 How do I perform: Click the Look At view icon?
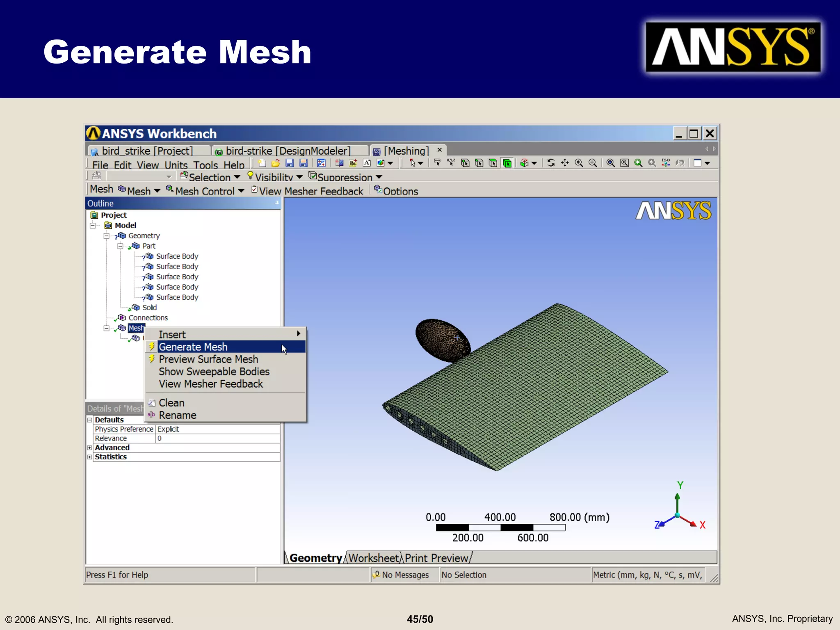(x=680, y=163)
